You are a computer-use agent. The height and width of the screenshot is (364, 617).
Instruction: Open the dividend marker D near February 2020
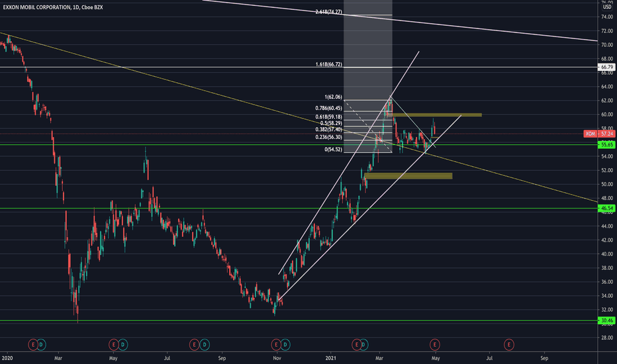coord(41,345)
